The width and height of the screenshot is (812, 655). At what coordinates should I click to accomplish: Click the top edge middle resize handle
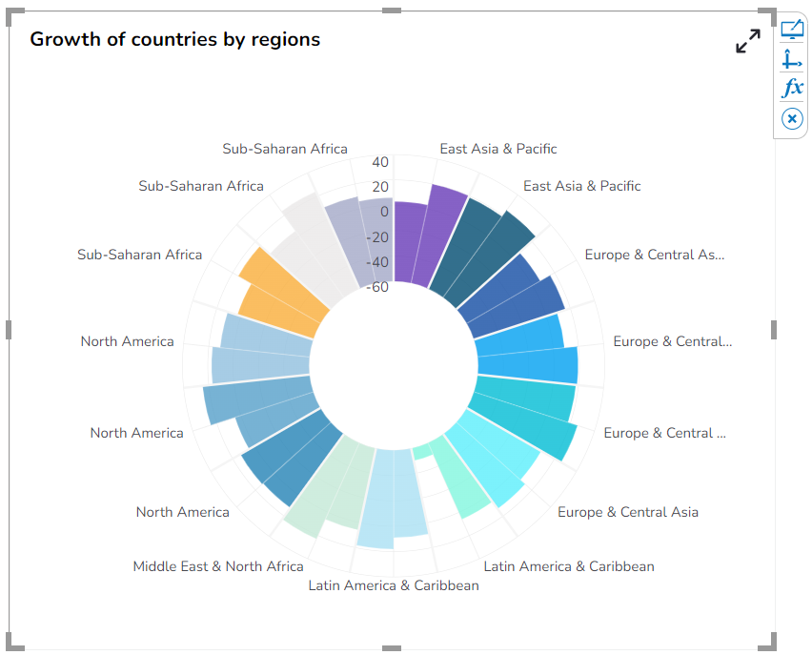pos(392,10)
